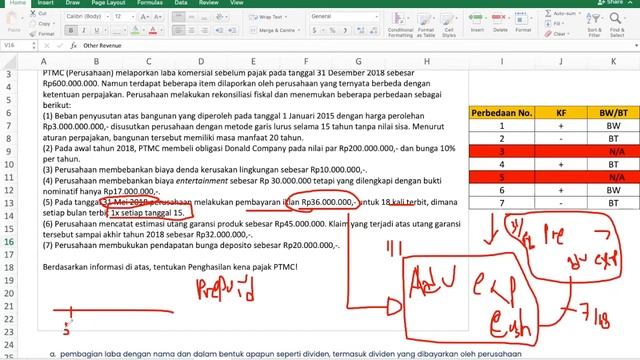Open the Auto-sum dropdown arrow
Viewport: 640px width, 360px height.
point(579,13)
